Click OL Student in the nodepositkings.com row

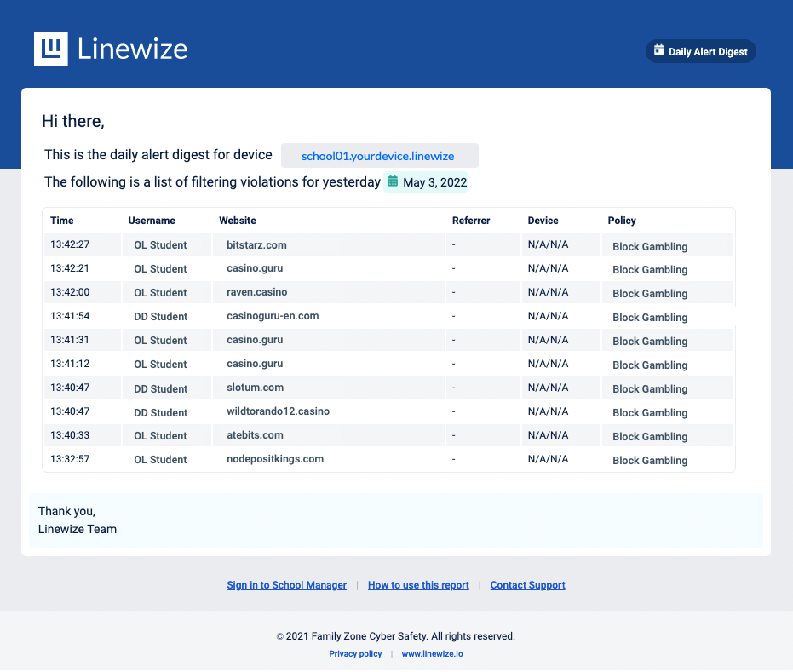pos(160,460)
